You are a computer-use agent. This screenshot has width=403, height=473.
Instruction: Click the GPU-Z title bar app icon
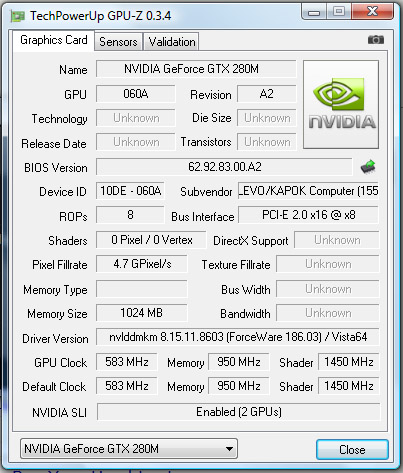point(18,16)
